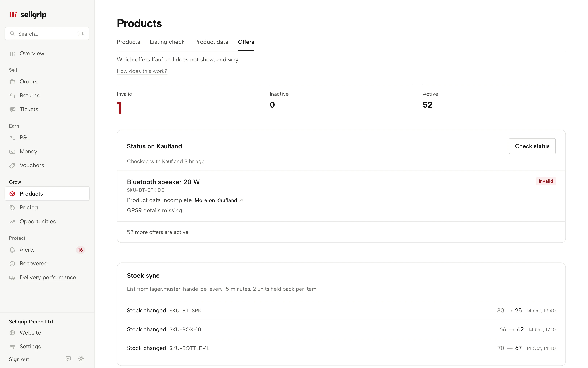Click Sellgrip Demo Ltd account name
Viewport: 588px width, 368px height.
[31, 322]
